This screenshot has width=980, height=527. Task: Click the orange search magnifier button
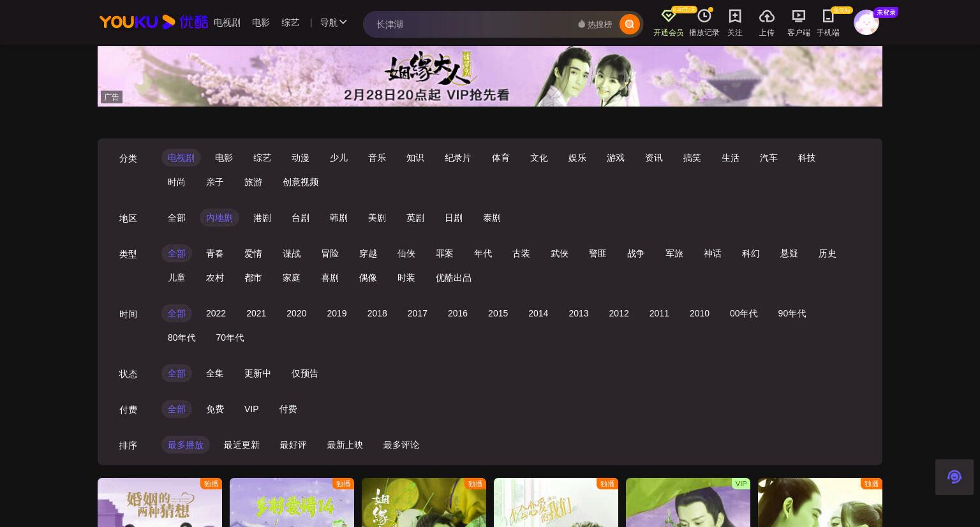[629, 24]
